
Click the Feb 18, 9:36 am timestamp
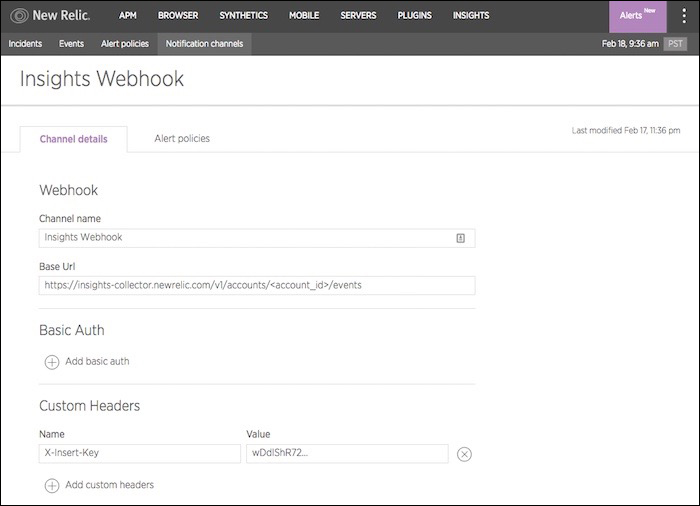point(630,44)
